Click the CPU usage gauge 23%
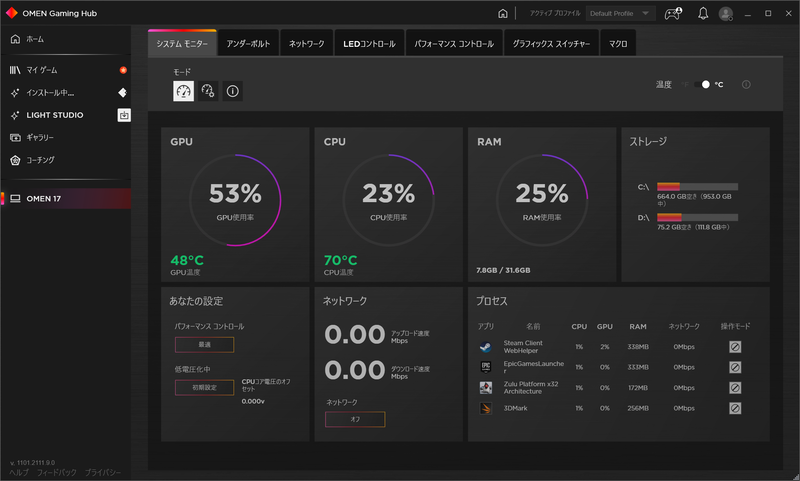Viewport: 800px width, 481px height. 389,200
